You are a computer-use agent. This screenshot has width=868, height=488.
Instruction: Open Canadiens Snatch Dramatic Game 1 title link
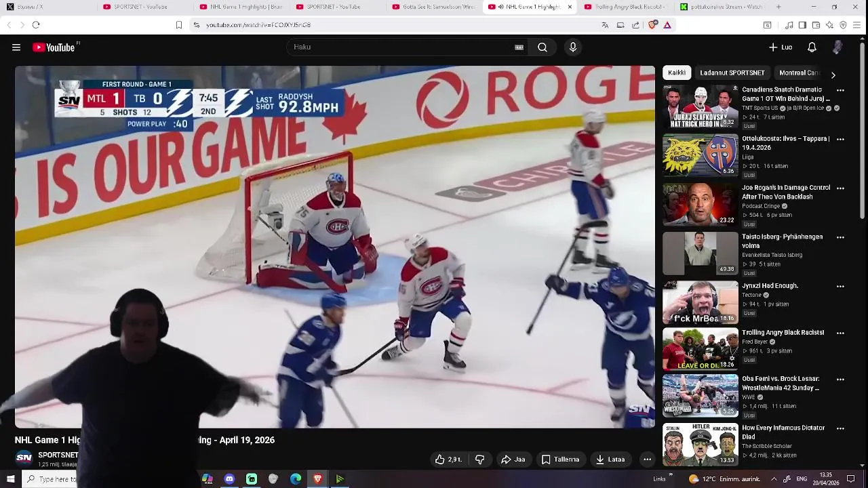(x=786, y=94)
